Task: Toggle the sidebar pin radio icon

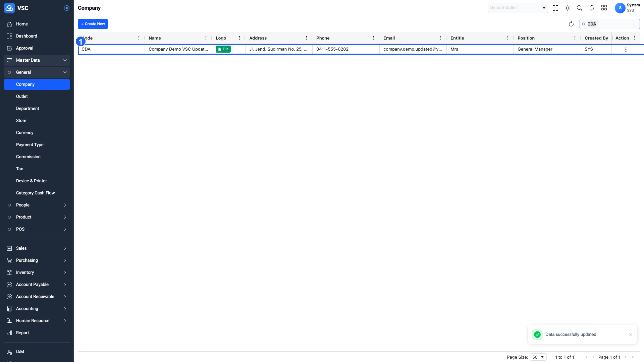Action: pos(67,8)
